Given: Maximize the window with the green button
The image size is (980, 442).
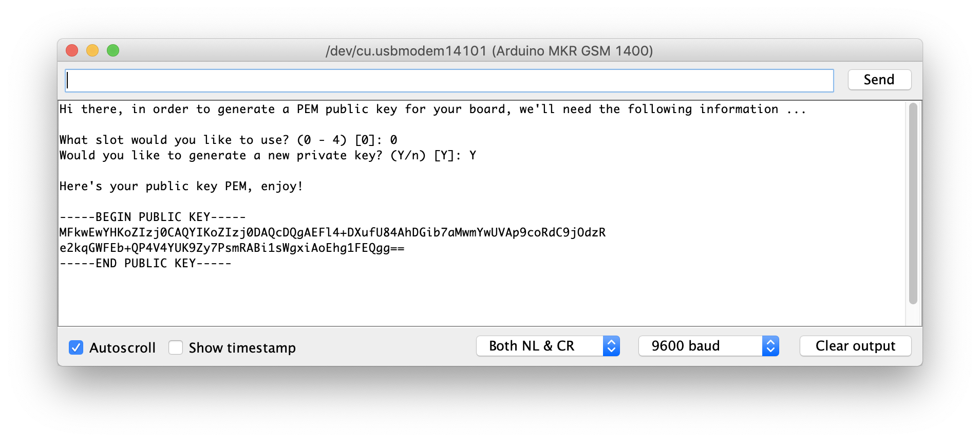Looking at the screenshot, I should click(x=113, y=50).
